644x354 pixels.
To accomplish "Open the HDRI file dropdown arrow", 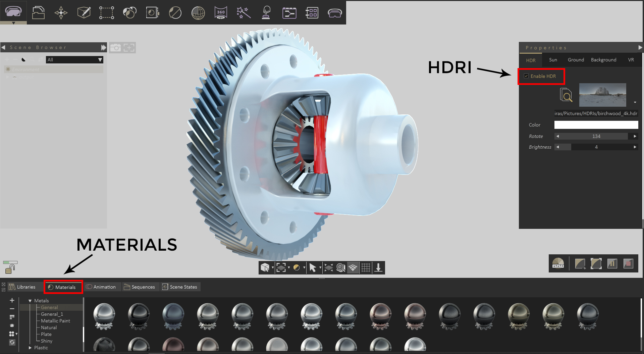I will [635, 102].
